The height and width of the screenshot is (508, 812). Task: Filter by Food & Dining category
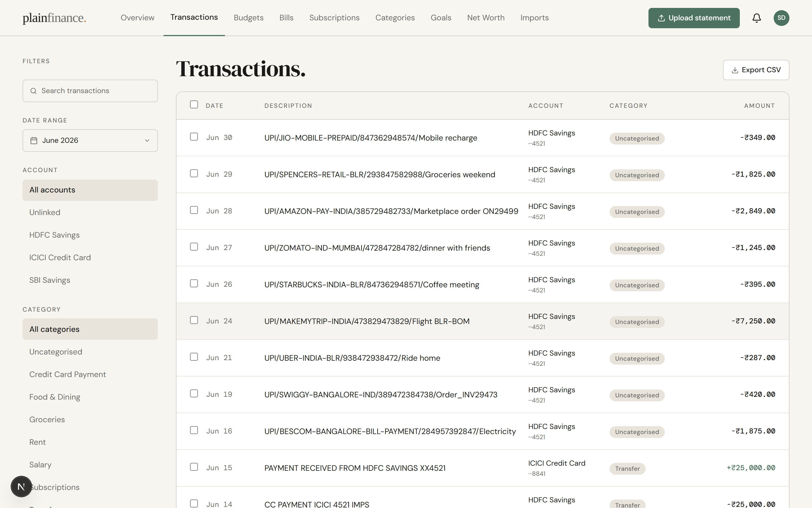pos(90,397)
